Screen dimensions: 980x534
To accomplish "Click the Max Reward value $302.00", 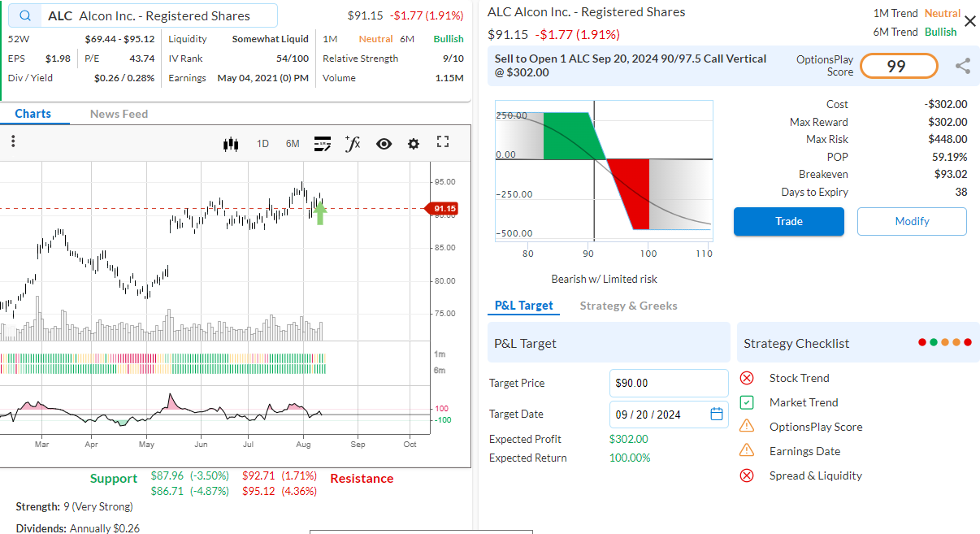I will [x=947, y=122].
